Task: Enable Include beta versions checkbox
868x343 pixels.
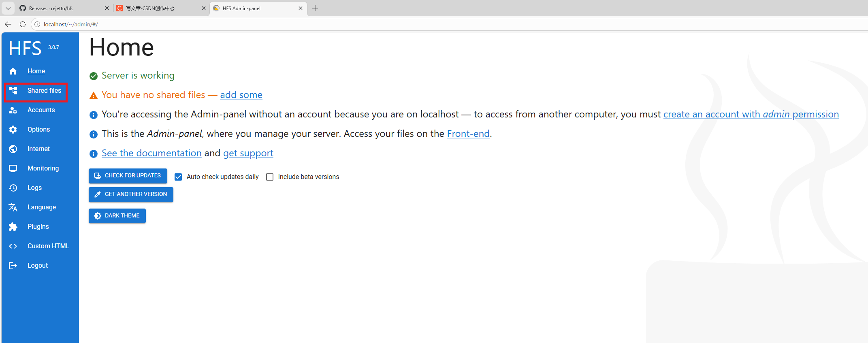Action: (270, 177)
